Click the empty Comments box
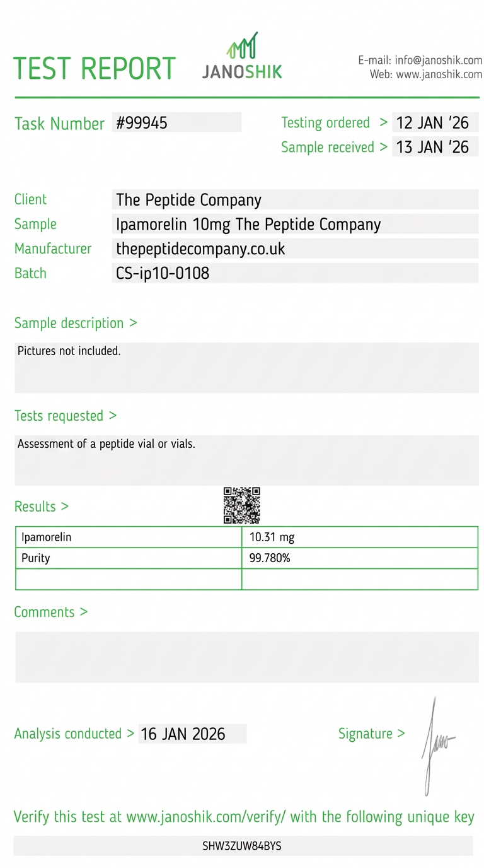Screen dimensions: 484x868 (x=246, y=657)
